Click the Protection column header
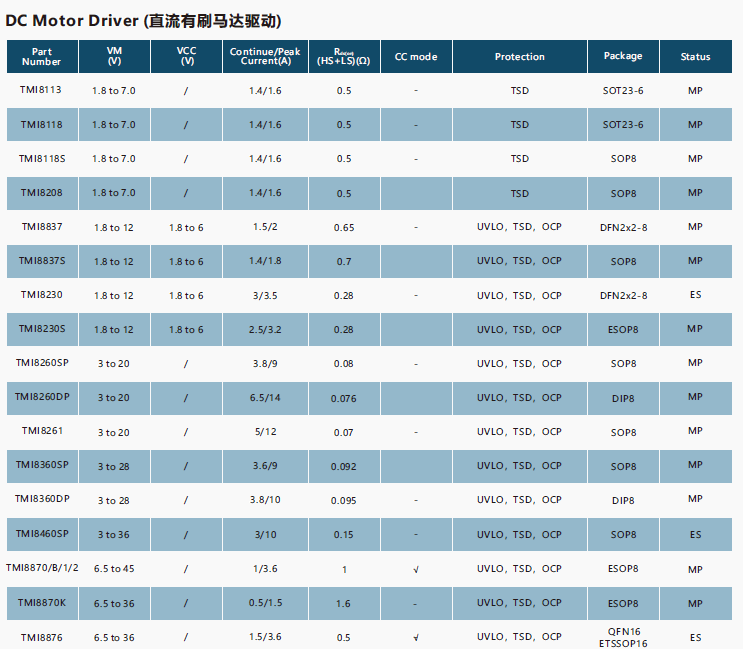 (x=520, y=56)
